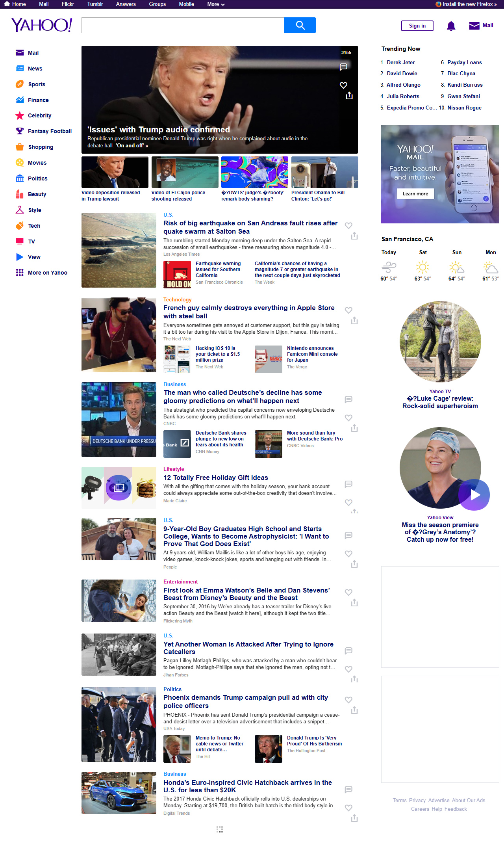Open the Feedback footer link

[456, 809]
